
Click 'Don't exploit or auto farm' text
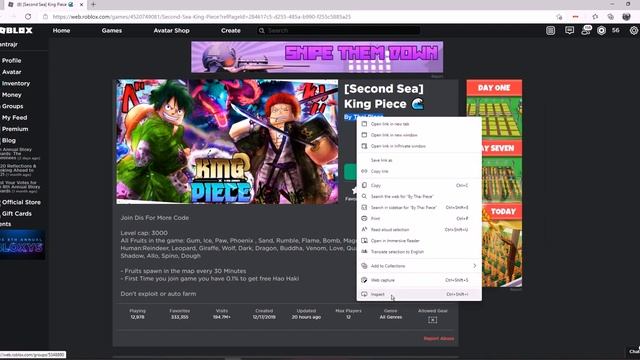[158, 294]
